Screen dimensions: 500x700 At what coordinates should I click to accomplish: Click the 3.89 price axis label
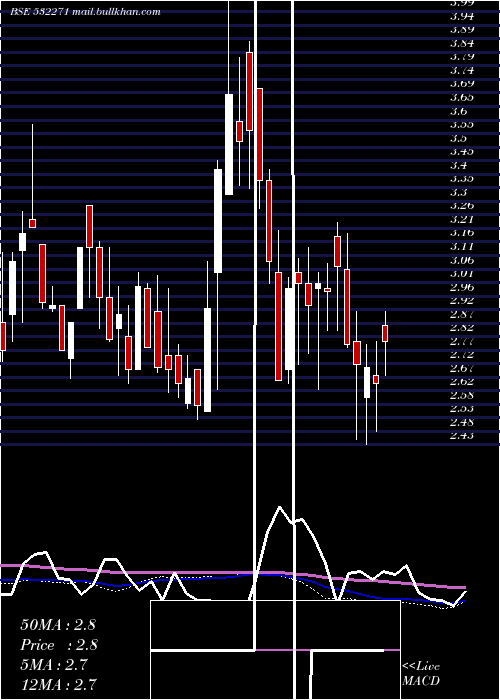462,30
